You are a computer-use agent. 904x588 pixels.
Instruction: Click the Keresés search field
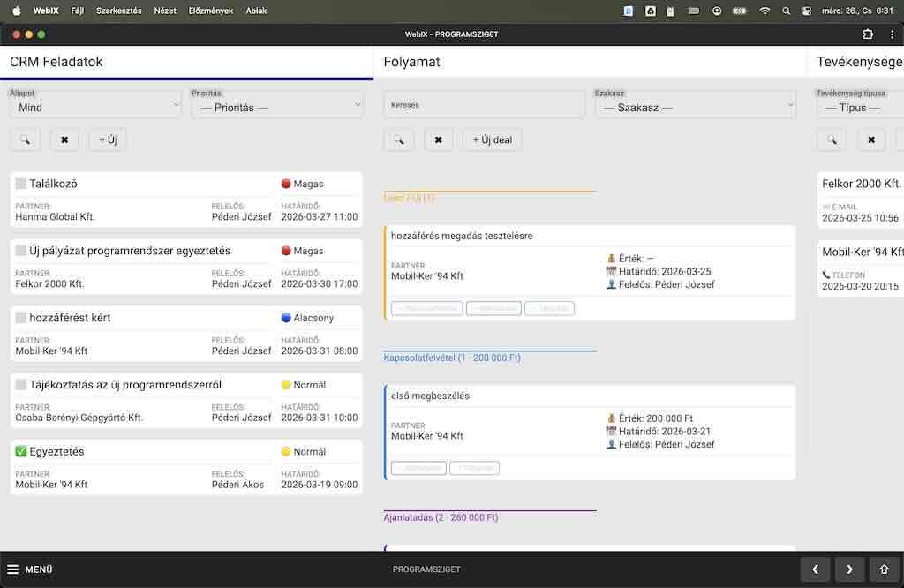[x=484, y=105]
